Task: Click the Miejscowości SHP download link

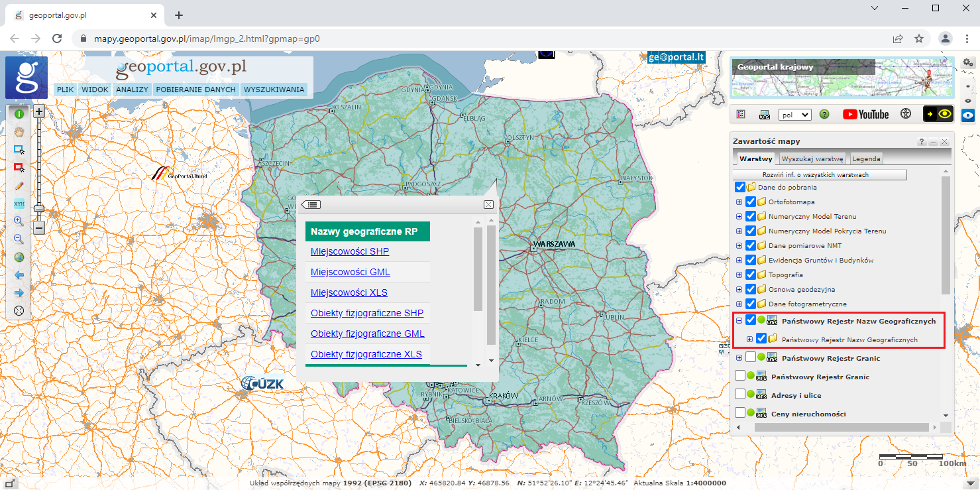Action: pos(350,251)
